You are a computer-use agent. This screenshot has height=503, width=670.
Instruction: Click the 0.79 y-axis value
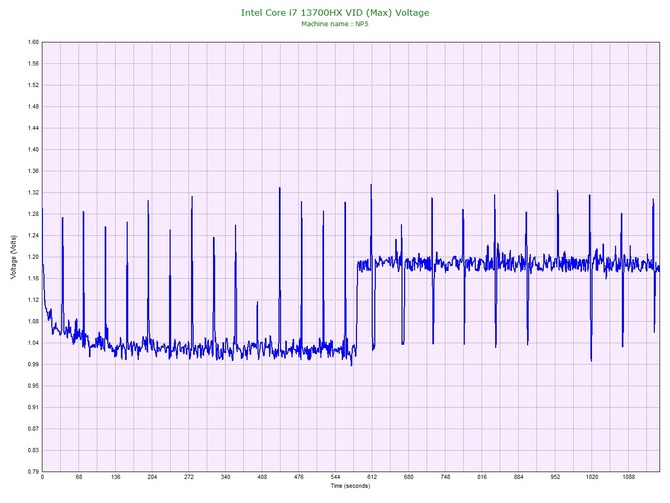(33, 472)
